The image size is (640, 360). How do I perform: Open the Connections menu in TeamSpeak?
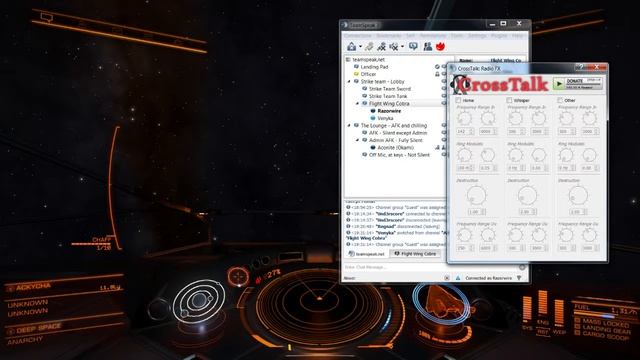click(x=358, y=36)
